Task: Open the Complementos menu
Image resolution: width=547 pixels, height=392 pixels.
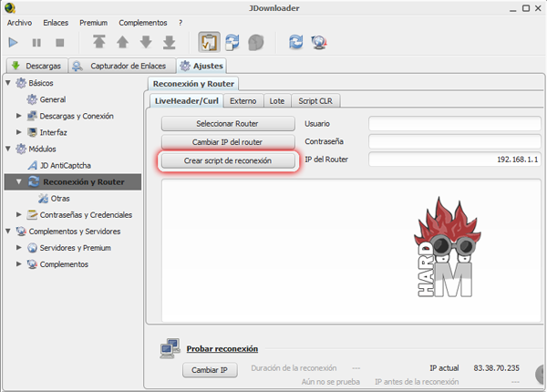Action: (x=143, y=23)
